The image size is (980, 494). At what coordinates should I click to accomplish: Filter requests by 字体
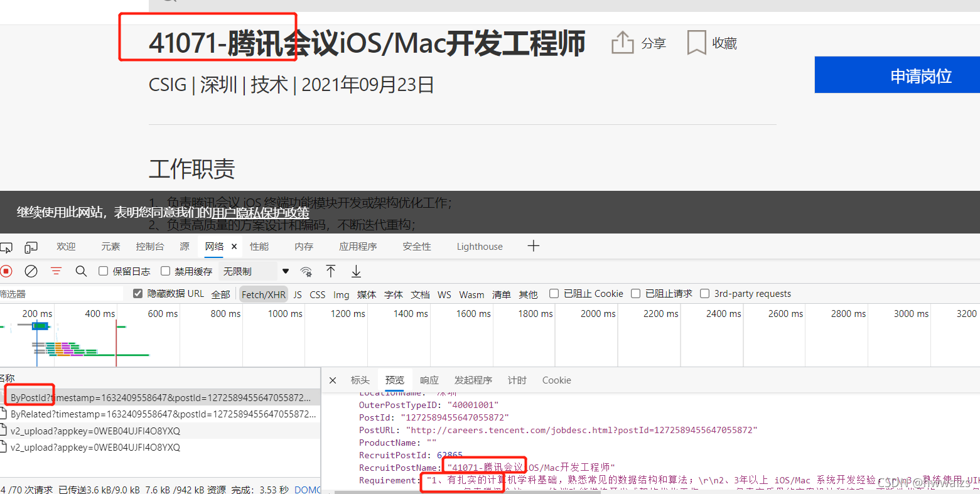(394, 294)
